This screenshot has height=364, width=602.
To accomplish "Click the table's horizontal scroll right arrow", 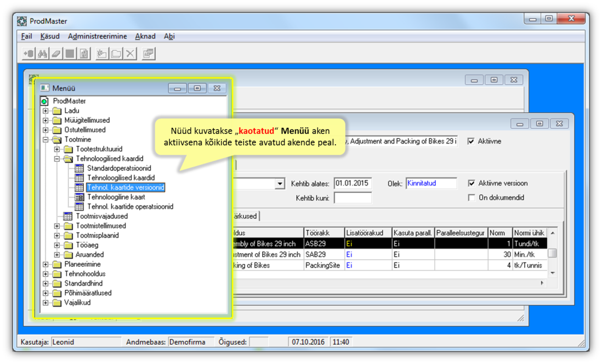I will point(542,283).
